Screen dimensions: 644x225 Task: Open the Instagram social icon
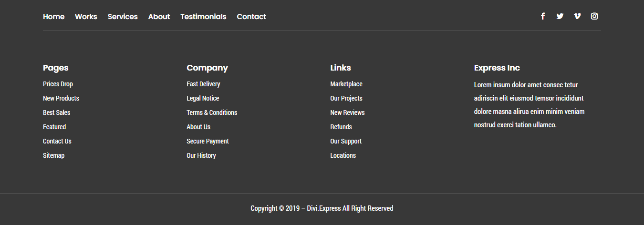(594, 16)
